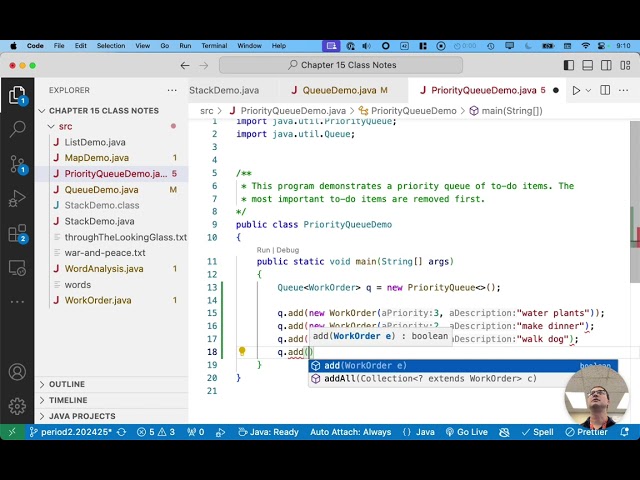Expand the TIMELINE section
This screenshot has width=640, height=480.
(68, 400)
